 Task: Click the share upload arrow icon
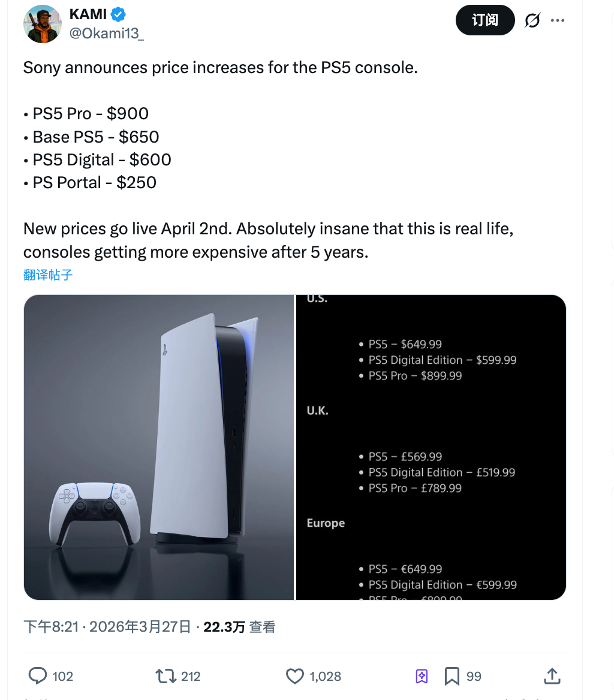tap(552, 676)
